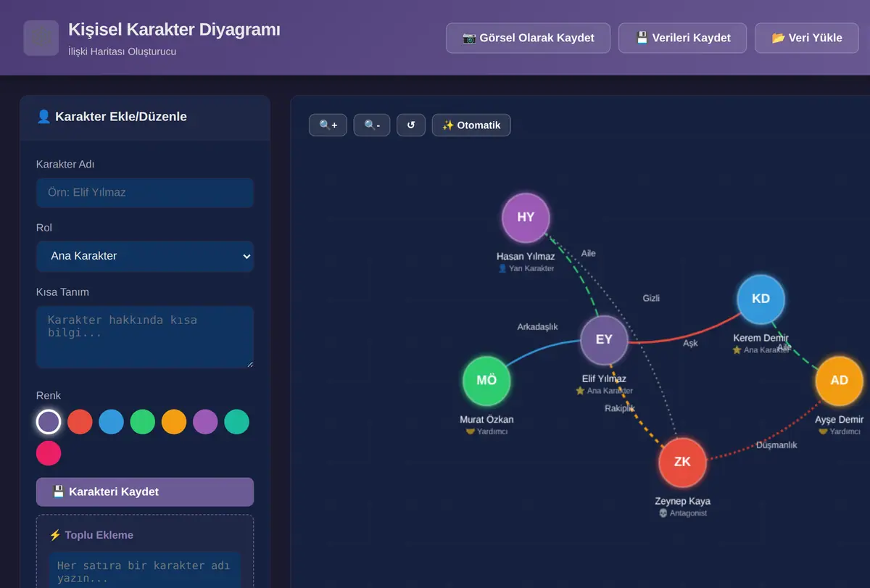This screenshot has width=870, height=588.
Task: Click the zoom in magnifier button
Action: tap(328, 125)
